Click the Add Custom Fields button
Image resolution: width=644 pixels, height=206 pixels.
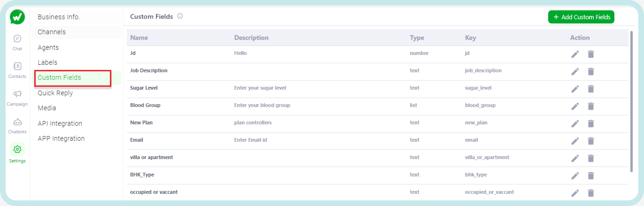(x=581, y=17)
